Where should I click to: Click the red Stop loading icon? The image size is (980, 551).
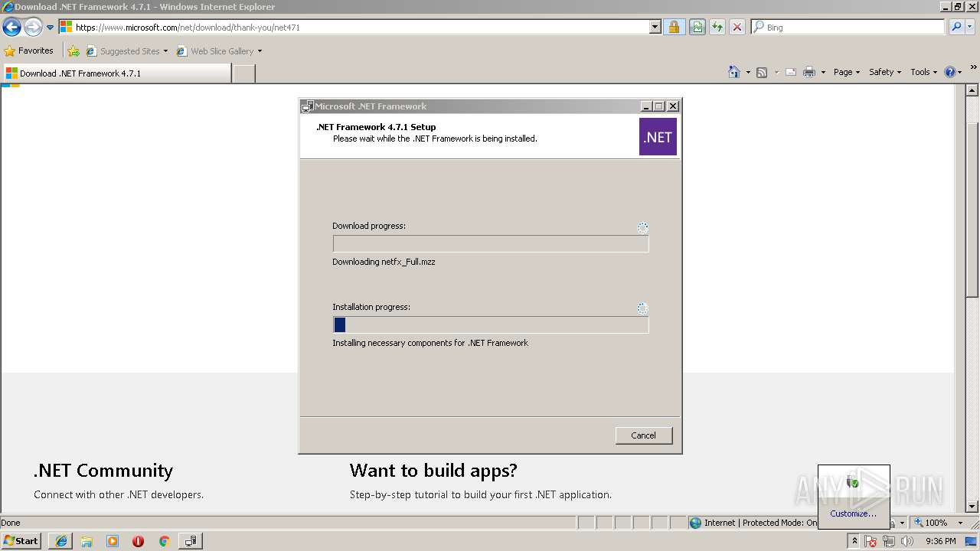coord(737,28)
